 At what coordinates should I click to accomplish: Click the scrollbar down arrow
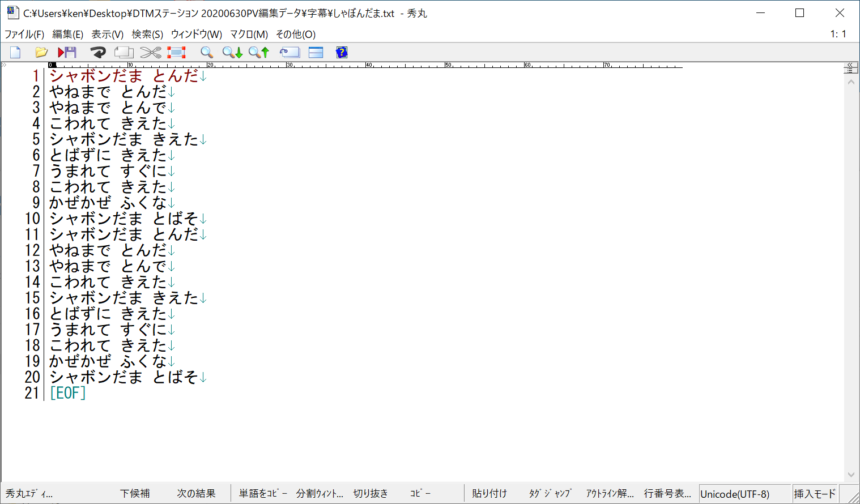(x=850, y=475)
